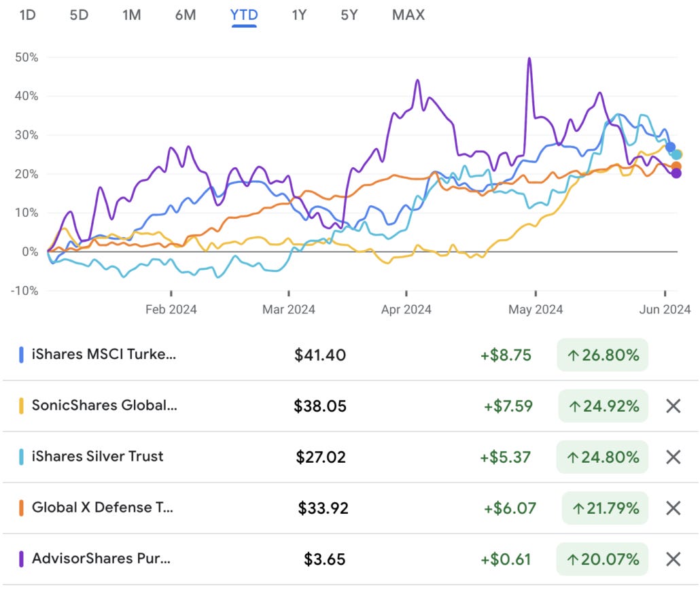Screen dimensions: 700x594
Task: Click the purple endpoint dot on chart
Action: (x=676, y=173)
